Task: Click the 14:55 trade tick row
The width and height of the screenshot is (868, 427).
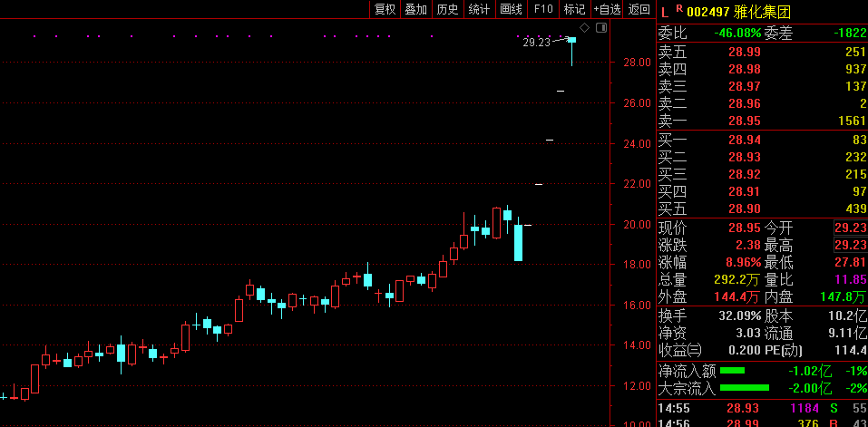Action: click(x=760, y=409)
